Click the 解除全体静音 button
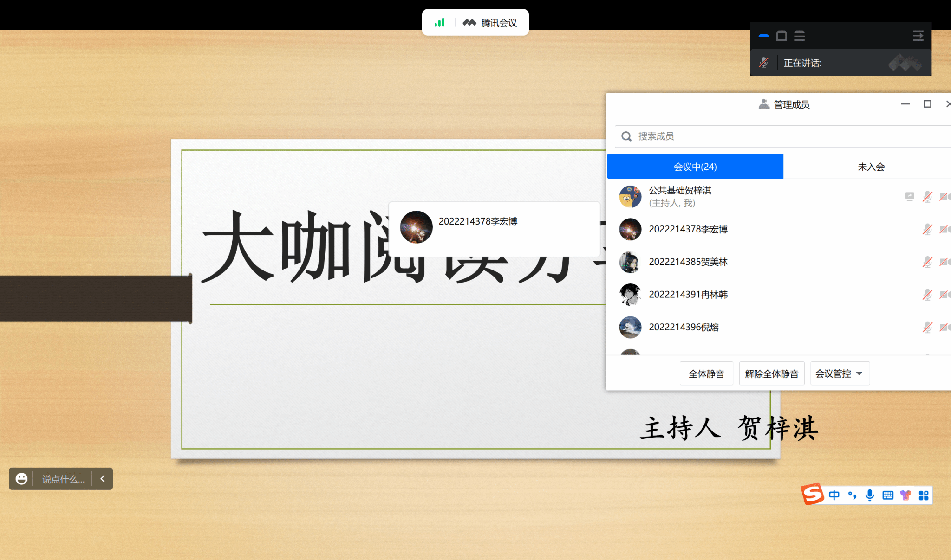The width and height of the screenshot is (951, 560). click(771, 373)
